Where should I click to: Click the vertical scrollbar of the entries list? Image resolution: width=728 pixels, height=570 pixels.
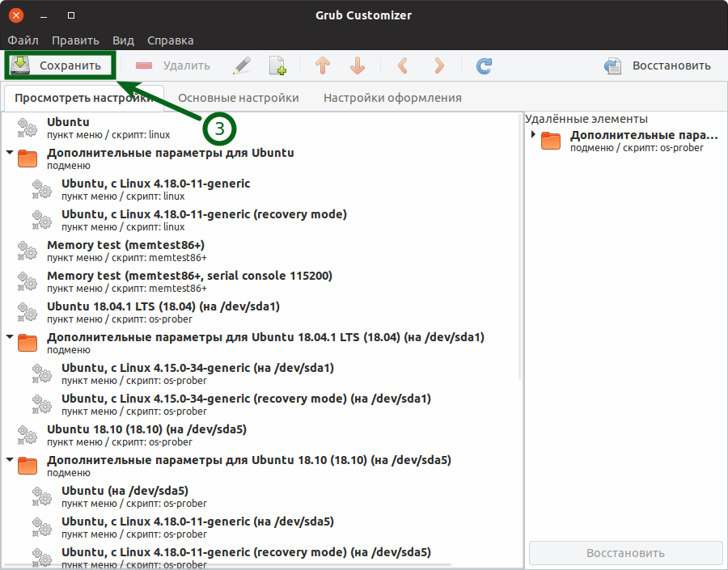520,248
